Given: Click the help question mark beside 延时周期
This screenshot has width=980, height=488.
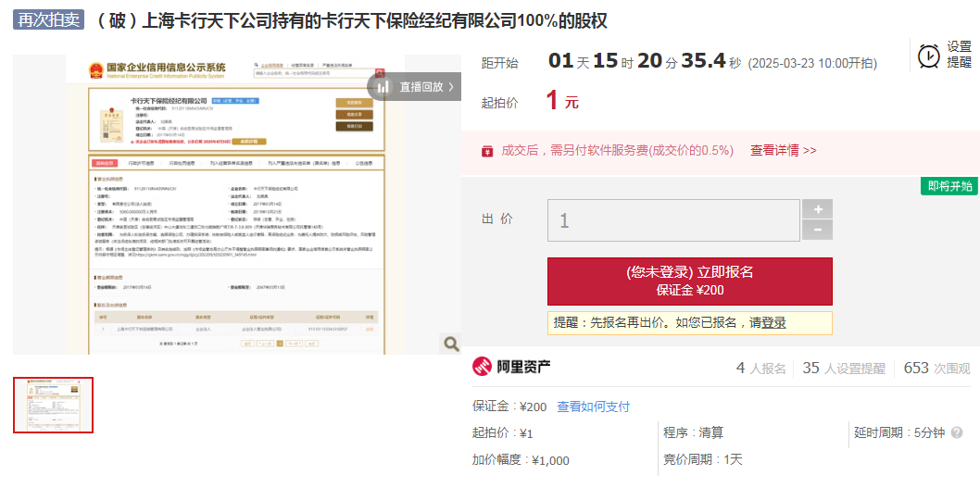Looking at the screenshot, I should click(957, 432).
